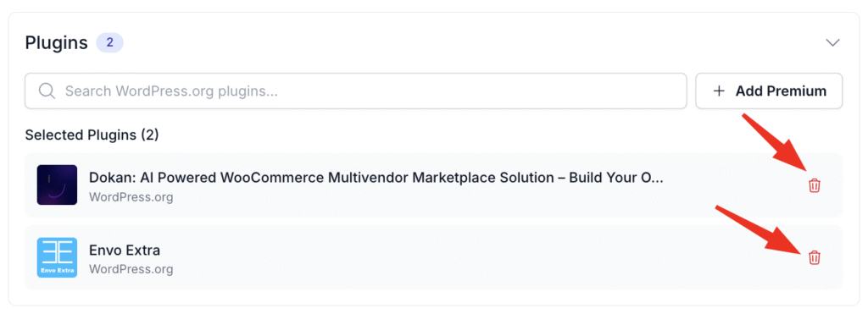Add a premium plugin via Add Premium
This screenshot has height=314, width=868.
[x=769, y=91]
